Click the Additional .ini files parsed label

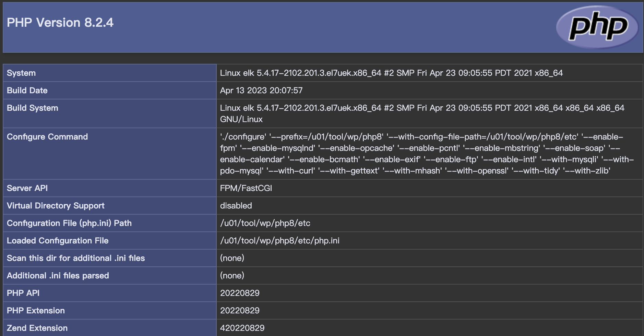[58, 276]
